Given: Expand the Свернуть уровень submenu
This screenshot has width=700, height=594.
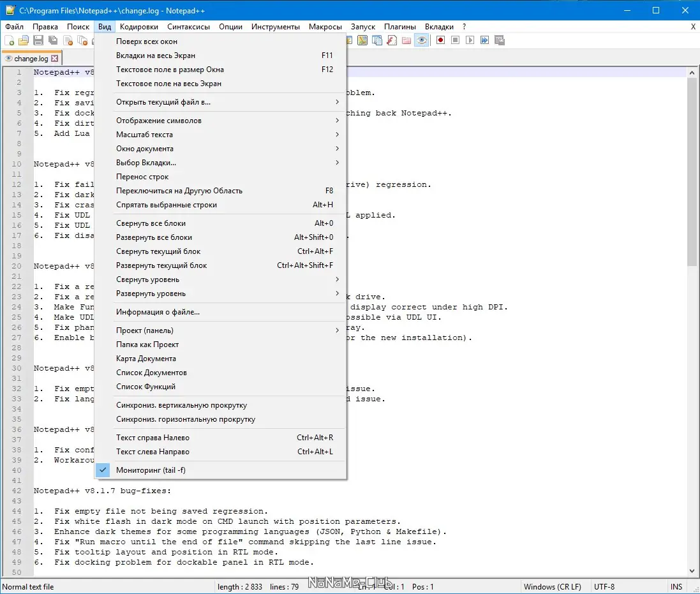Looking at the screenshot, I should click(x=221, y=279).
